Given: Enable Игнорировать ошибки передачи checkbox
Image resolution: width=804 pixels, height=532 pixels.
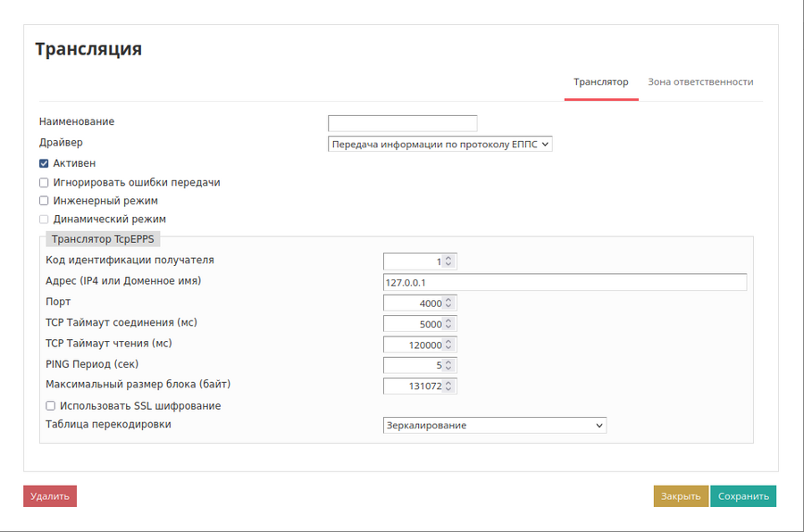Looking at the screenshot, I should pyautogui.click(x=44, y=183).
